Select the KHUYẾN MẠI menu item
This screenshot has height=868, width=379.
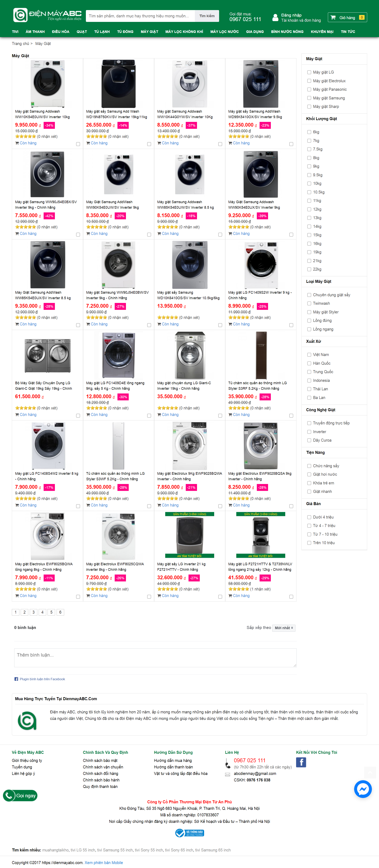pos(322,32)
